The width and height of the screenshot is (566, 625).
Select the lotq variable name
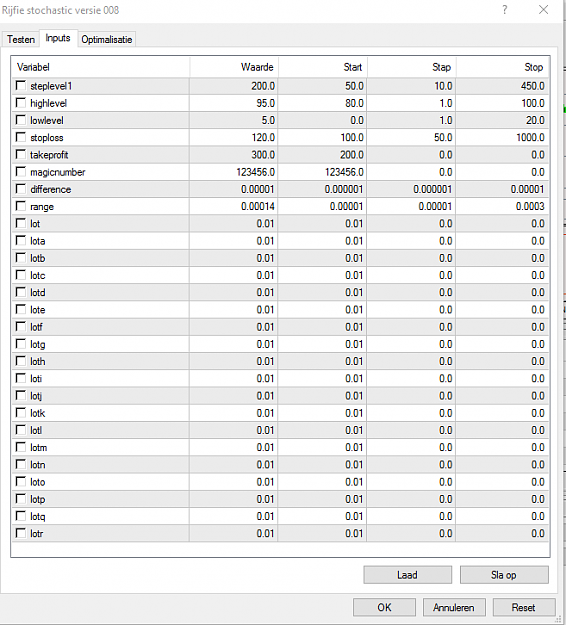pos(37,517)
